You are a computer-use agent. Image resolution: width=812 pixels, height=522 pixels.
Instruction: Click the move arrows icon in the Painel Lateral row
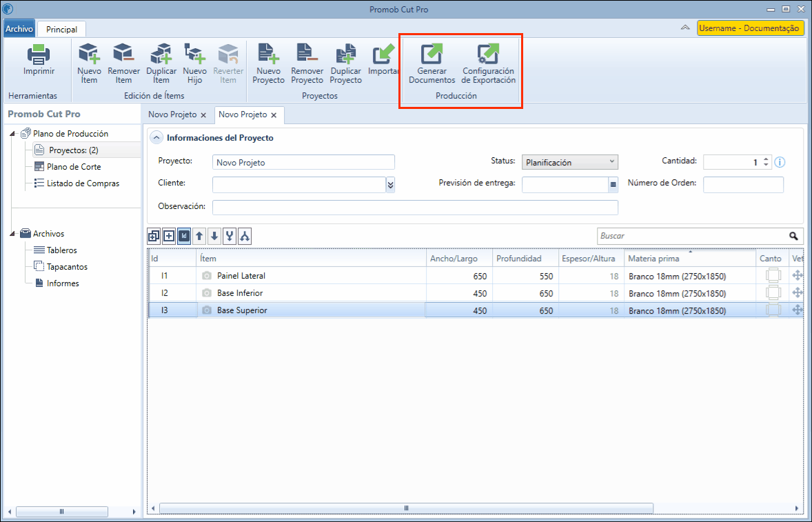pyautogui.click(x=798, y=276)
